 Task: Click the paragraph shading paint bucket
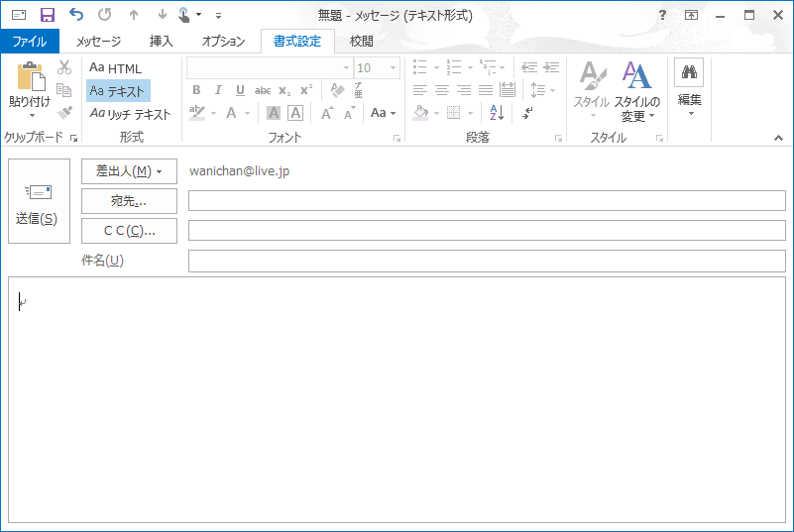click(x=421, y=112)
